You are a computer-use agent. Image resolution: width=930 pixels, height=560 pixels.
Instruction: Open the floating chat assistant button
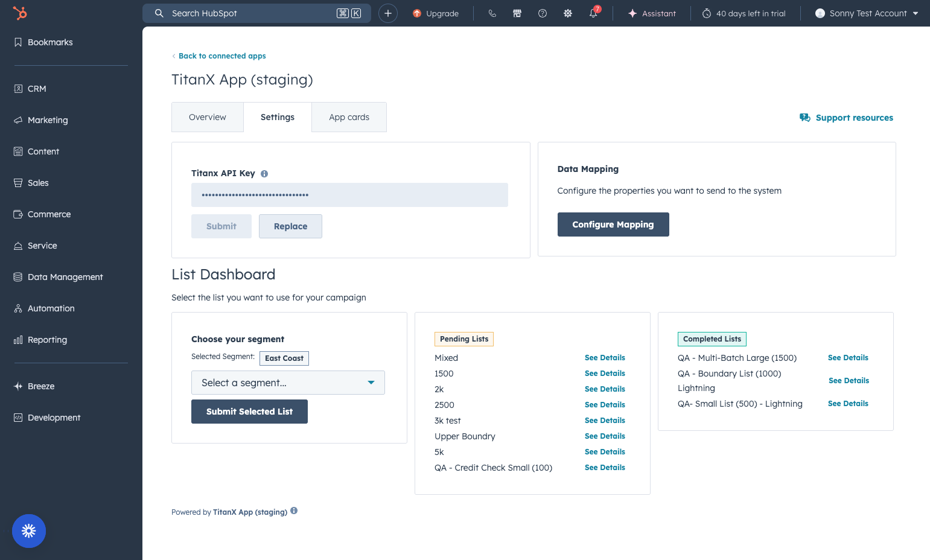click(x=29, y=531)
